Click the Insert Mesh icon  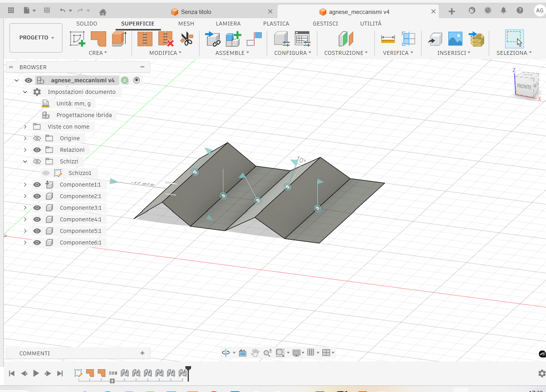(x=477, y=39)
